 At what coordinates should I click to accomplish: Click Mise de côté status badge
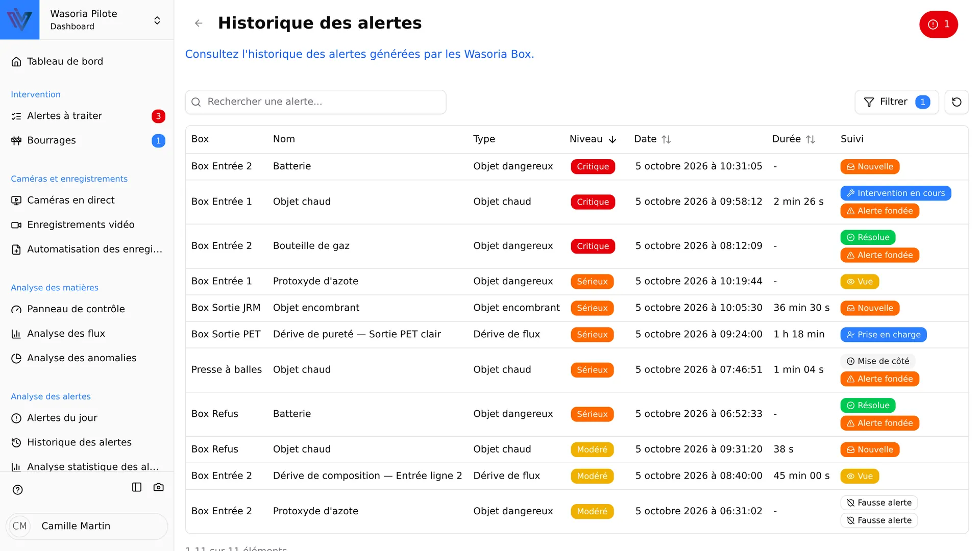coord(878,361)
